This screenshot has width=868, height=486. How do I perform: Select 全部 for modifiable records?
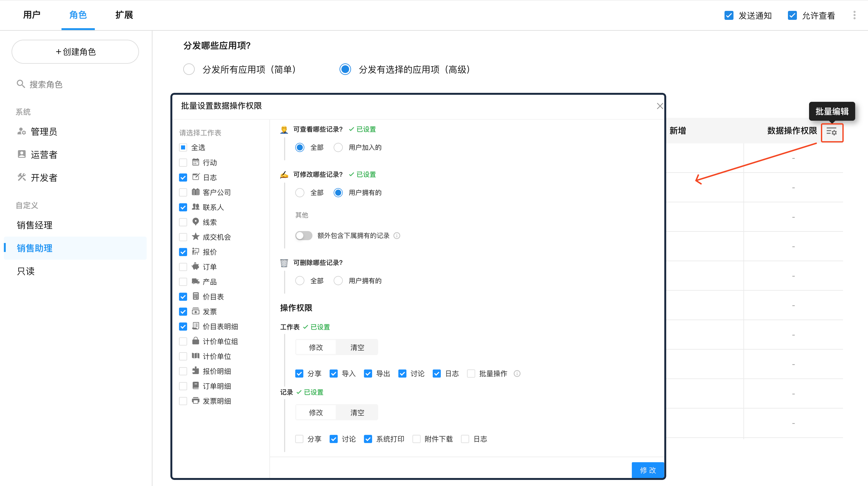(299, 192)
